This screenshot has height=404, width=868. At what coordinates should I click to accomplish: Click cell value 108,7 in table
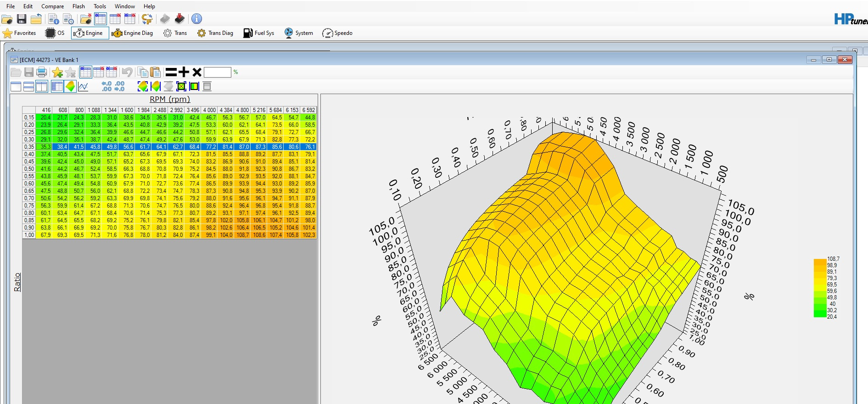242,235
